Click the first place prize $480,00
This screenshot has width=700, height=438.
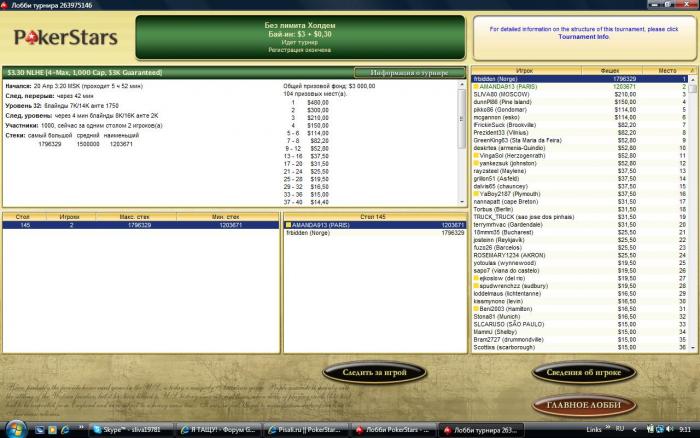[318, 102]
